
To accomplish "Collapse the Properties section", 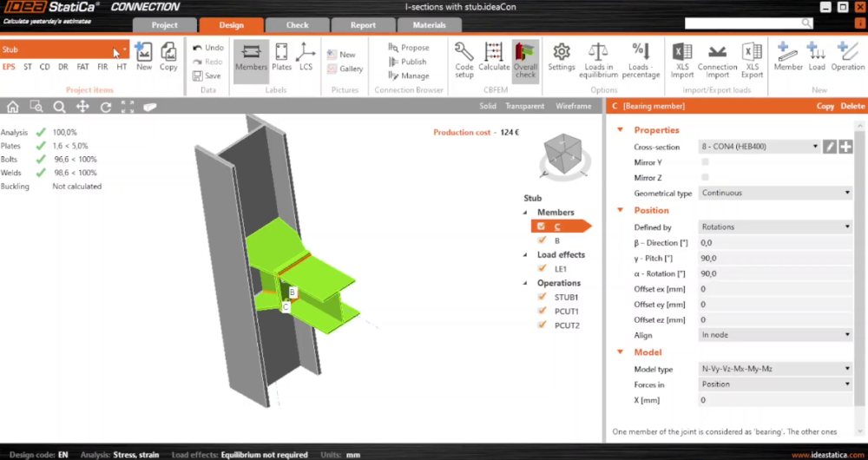I will [620, 130].
